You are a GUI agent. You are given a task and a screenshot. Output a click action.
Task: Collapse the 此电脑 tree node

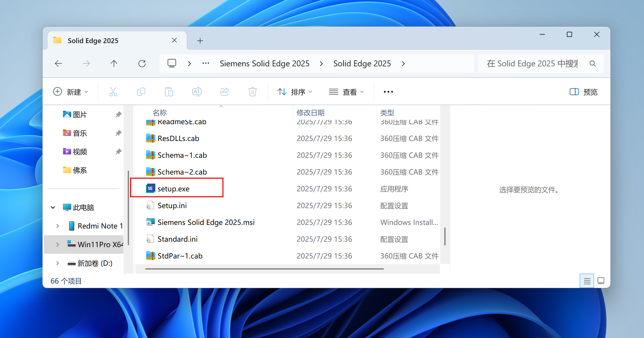click(53, 207)
